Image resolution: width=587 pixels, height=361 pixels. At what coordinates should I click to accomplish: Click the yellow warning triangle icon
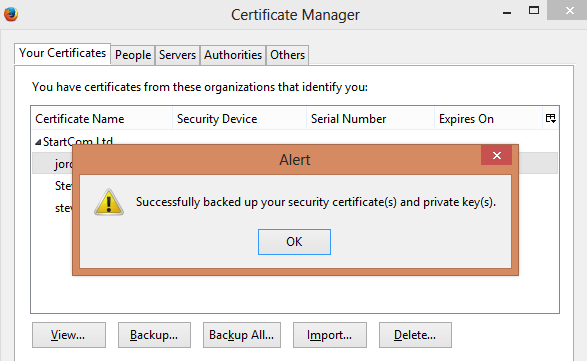coord(109,202)
